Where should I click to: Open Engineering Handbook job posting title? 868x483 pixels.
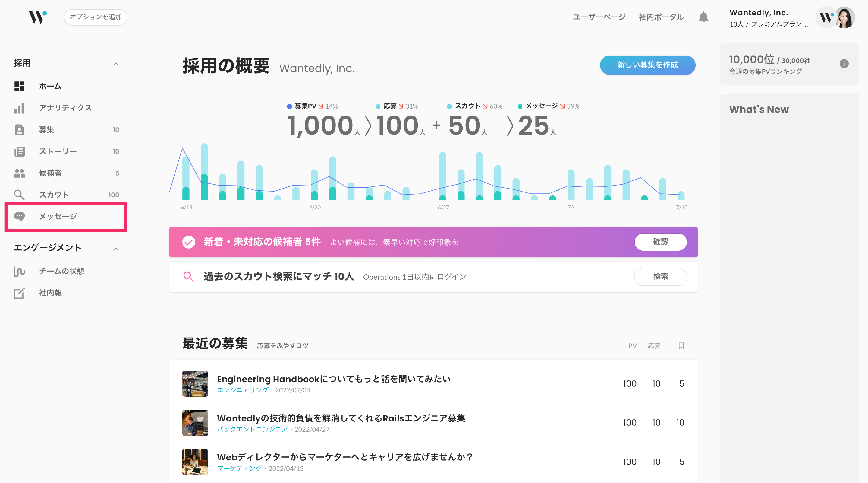(334, 379)
